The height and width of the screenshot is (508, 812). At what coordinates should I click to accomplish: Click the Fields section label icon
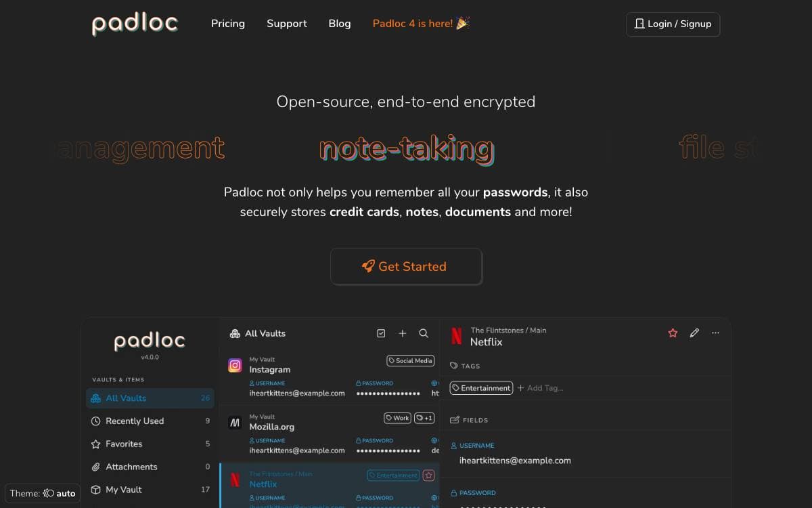tap(454, 420)
